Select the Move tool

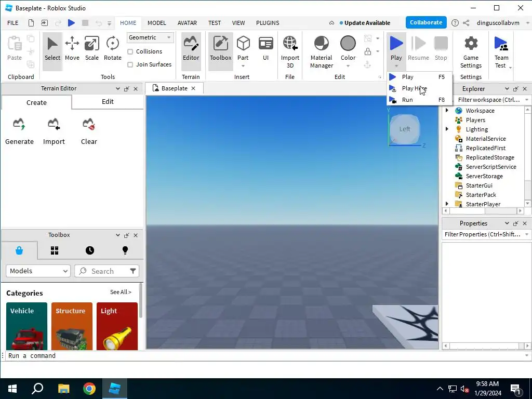(72, 49)
